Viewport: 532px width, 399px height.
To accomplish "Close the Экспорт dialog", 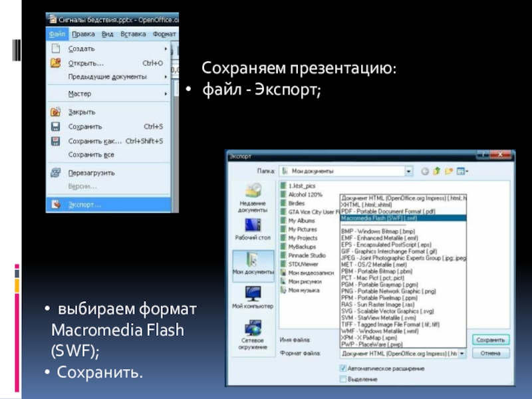I will tap(500, 155).
